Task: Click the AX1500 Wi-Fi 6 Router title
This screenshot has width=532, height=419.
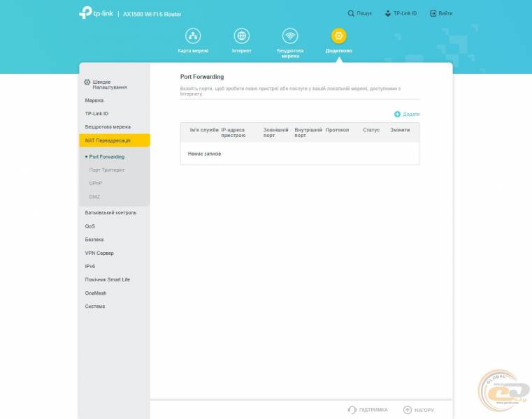Action: click(152, 14)
